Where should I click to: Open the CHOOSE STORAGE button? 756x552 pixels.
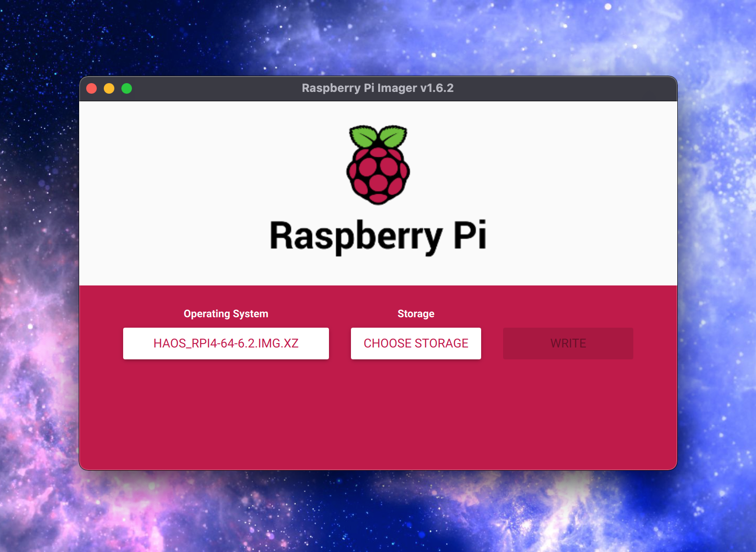click(x=416, y=343)
